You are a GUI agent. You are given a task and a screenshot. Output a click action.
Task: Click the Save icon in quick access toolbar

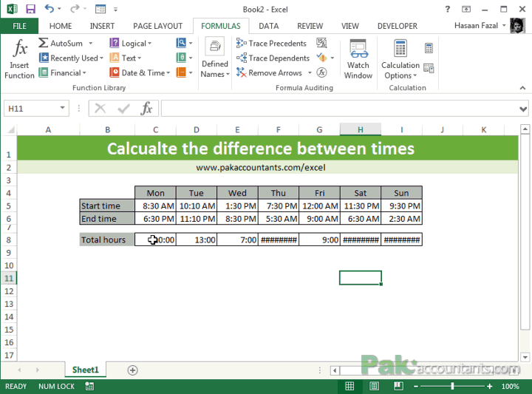30,9
